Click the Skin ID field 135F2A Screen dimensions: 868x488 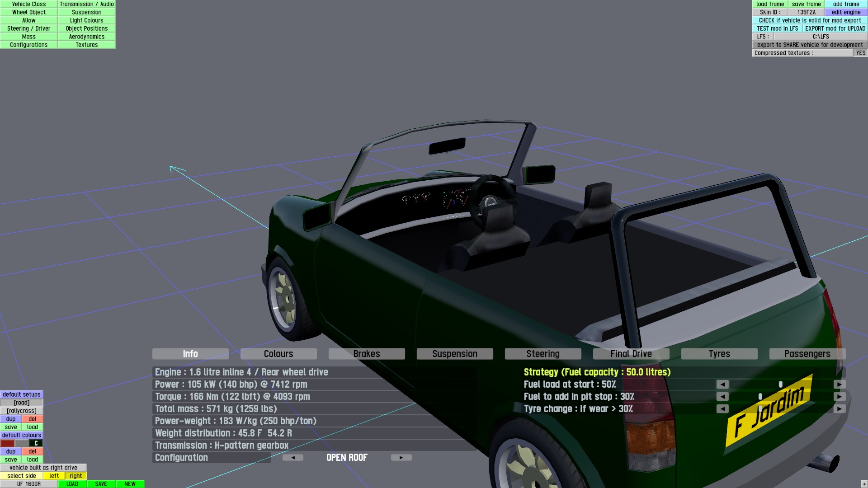(806, 12)
